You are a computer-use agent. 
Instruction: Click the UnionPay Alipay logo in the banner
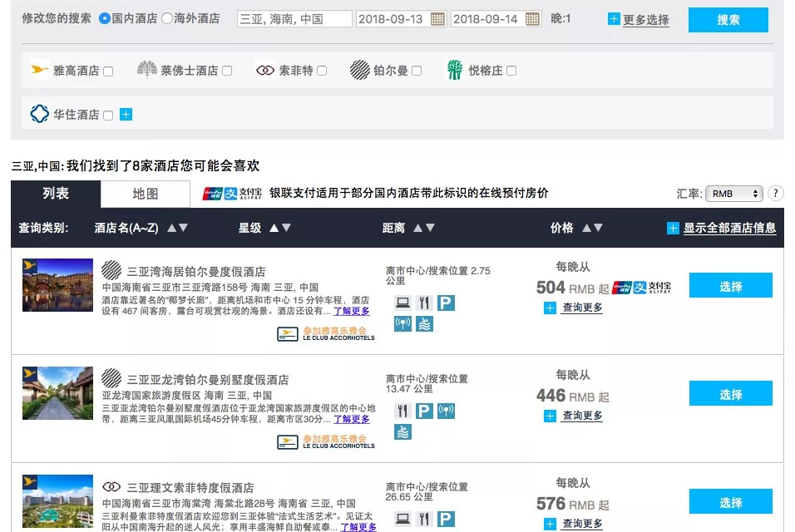[232, 194]
